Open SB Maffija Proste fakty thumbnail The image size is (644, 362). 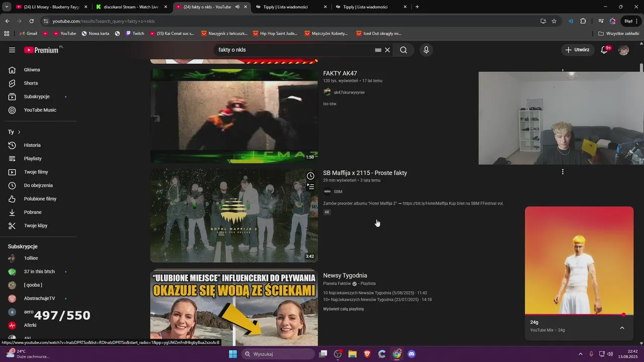coord(234,215)
